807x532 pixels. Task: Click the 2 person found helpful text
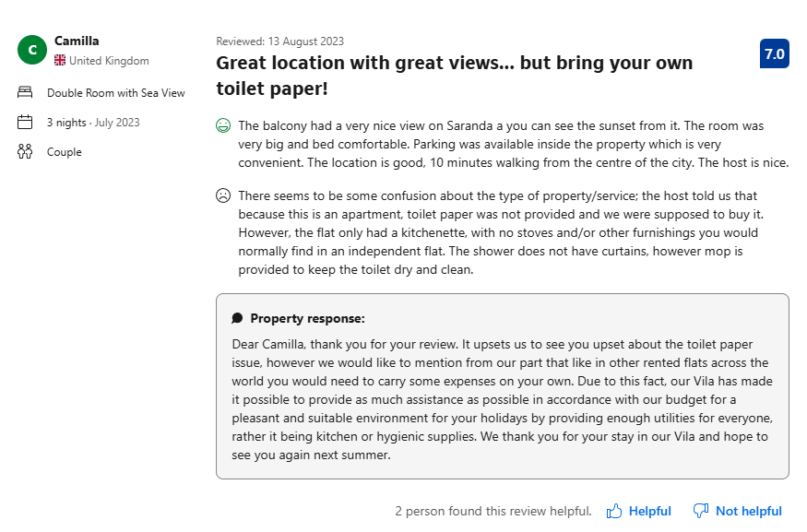coord(493,511)
